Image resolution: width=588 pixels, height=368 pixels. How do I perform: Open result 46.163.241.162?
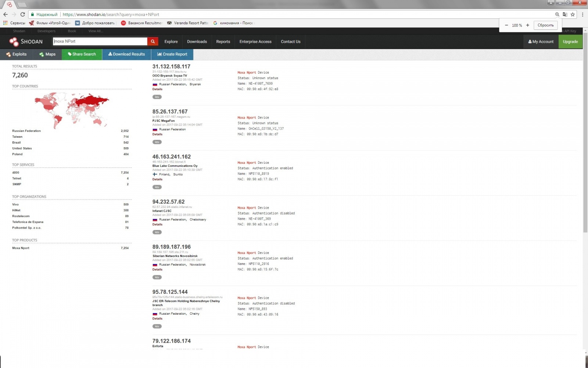172,157
